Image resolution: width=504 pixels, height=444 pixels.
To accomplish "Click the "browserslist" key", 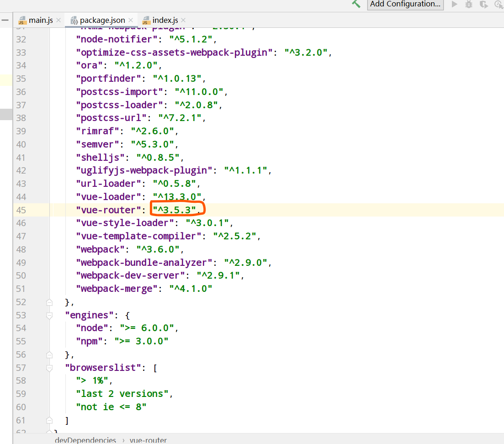I will (103, 368).
